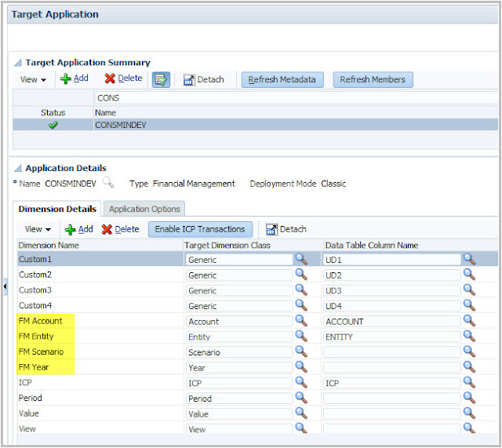Switch to the Application Options tab
The width and height of the screenshot is (502, 448).
coord(144,209)
